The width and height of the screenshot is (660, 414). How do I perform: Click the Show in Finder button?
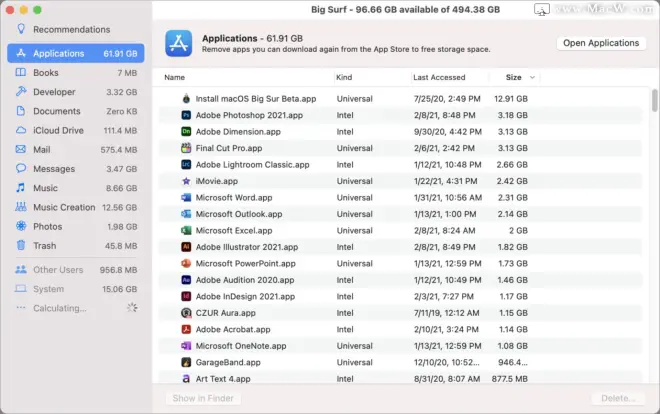point(203,398)
